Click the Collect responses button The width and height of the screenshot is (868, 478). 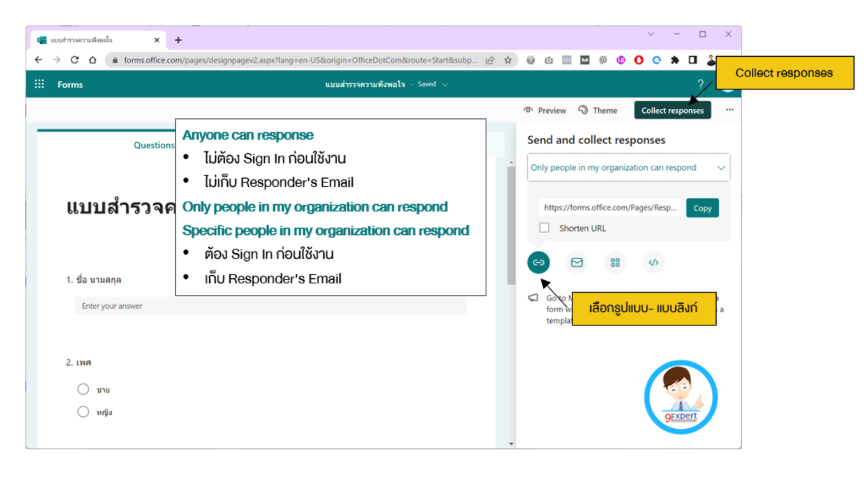pos(672,110)
